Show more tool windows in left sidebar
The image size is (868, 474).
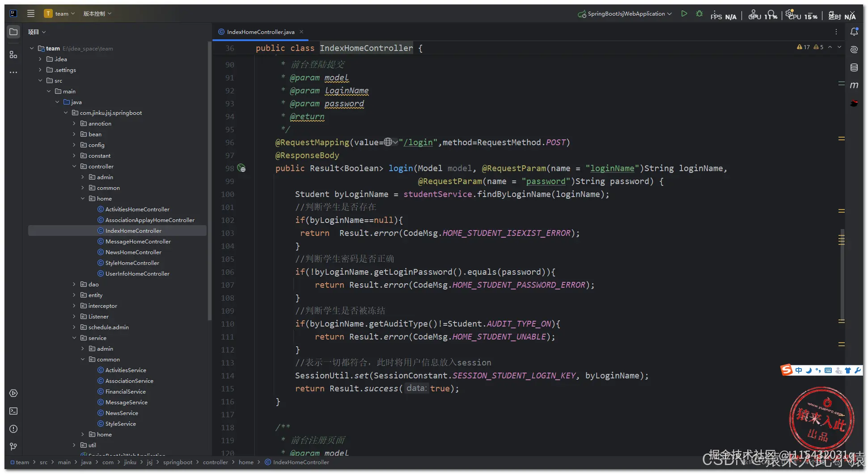pyautogui.click(x=13, y=72)
